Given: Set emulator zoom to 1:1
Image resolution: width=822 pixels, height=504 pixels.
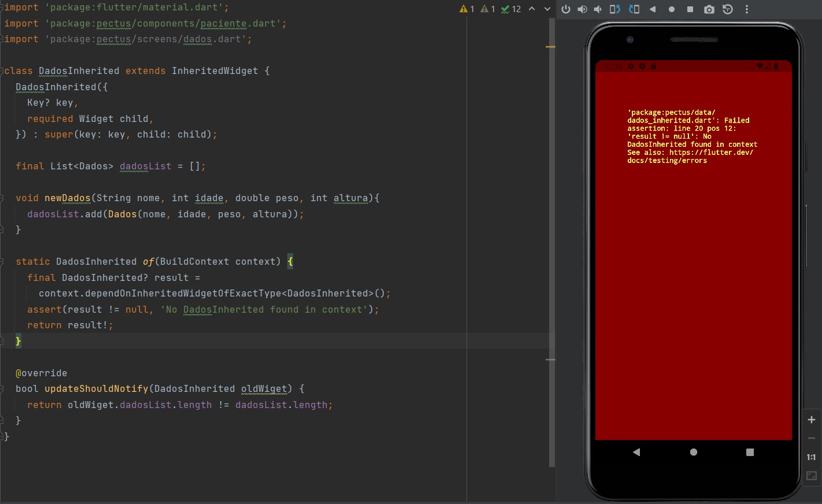Looking at the screenshot, I should (812, 457).
